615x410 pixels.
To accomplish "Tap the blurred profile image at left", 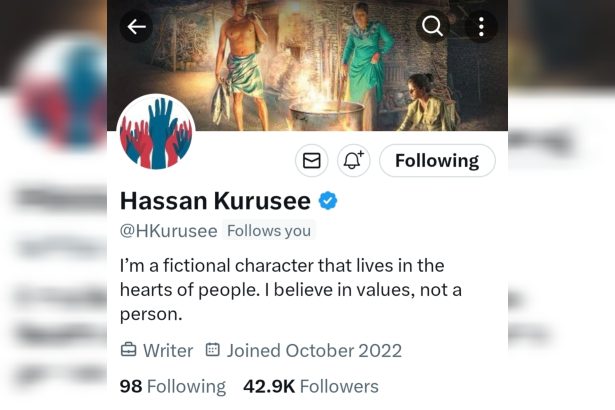I will (x=61, y=92).
